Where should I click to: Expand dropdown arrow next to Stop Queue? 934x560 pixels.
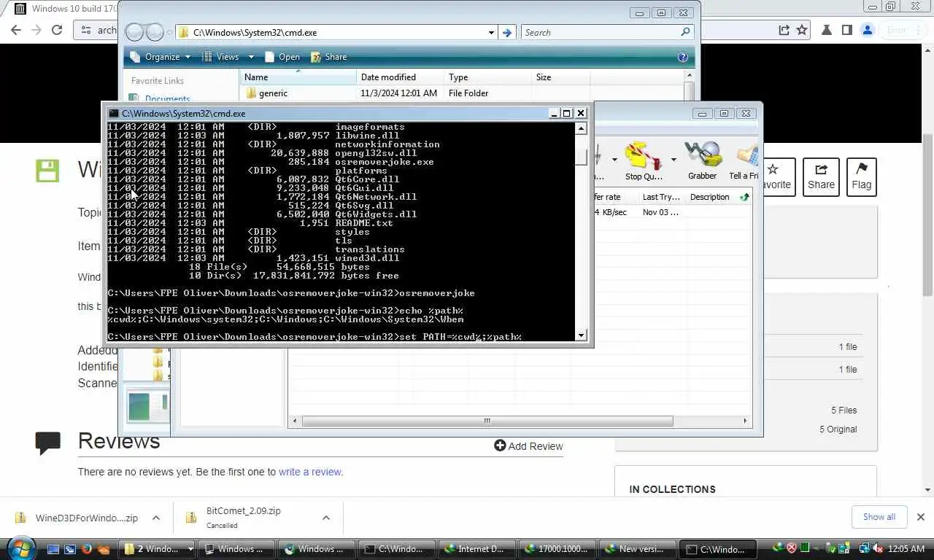[673, 159]
